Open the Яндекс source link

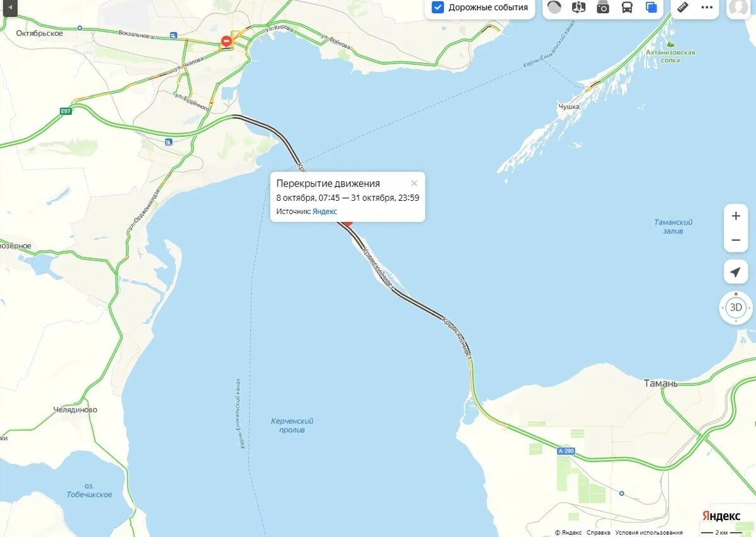tap(324, 212)
